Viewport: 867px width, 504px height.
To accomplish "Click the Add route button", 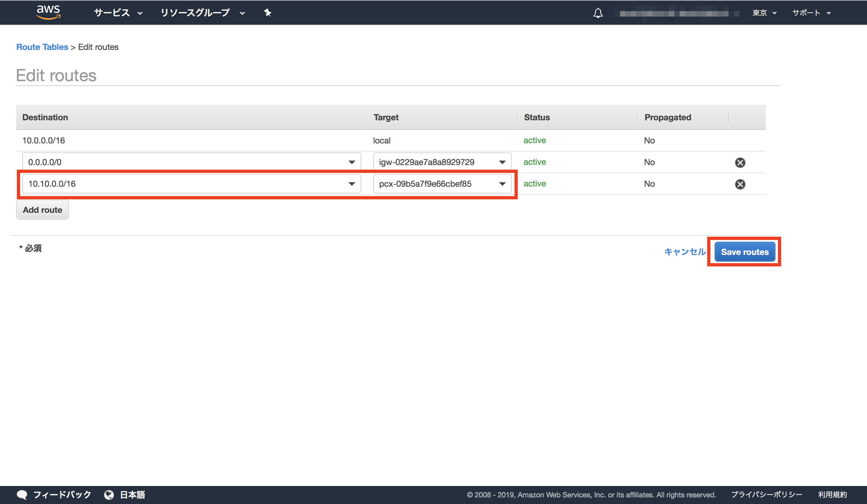I will (x=42, y=210).
